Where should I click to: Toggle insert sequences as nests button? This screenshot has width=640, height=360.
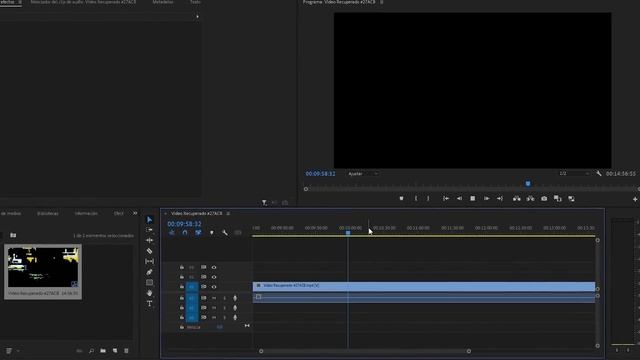(172, 233)
